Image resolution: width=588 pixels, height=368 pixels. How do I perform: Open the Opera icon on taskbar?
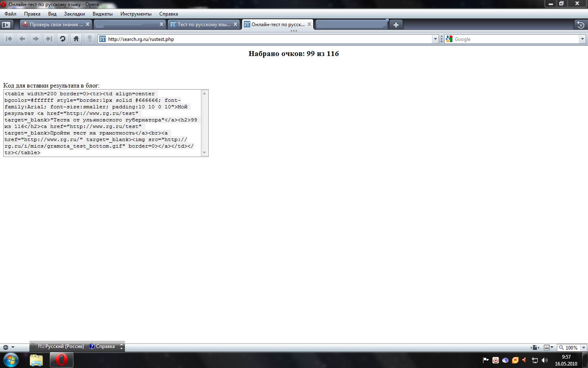61,360
